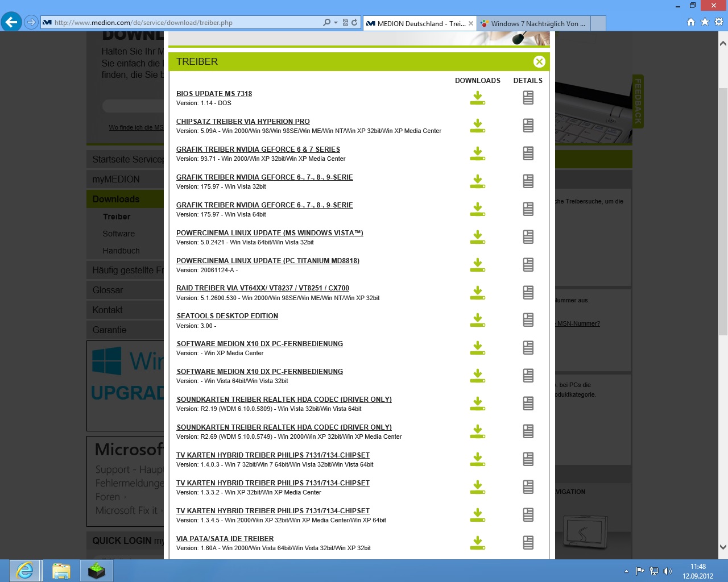Open browser Tools gear icon
This screenshot has width=728, height=582.
tap(719, 22)
